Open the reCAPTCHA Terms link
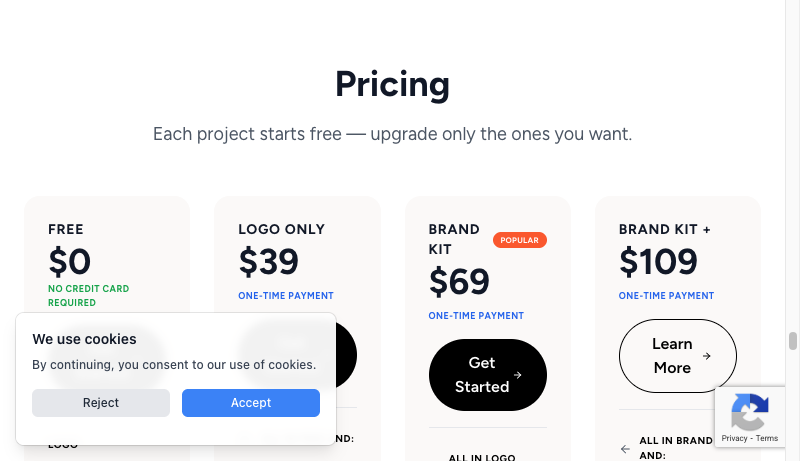This screenshot has width=800, height=461. pyautogui.click(x=767, y=438)
